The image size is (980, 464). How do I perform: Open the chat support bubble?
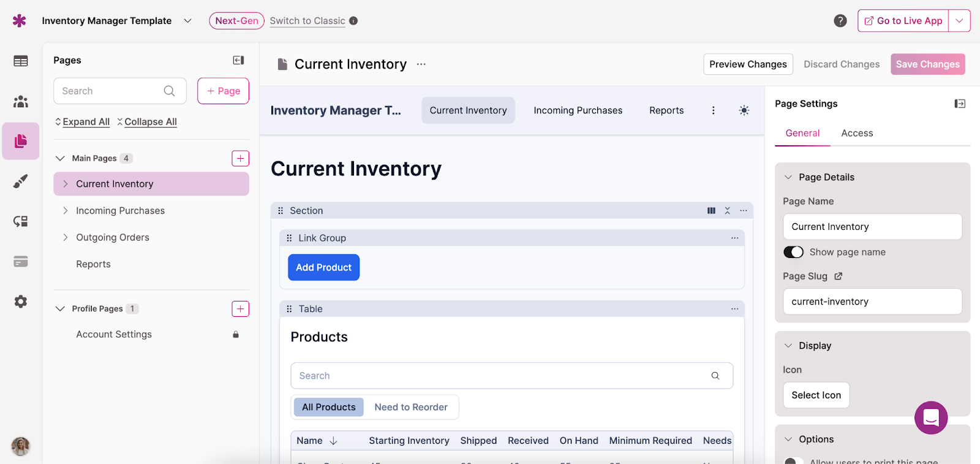click(x=930, y=417)
